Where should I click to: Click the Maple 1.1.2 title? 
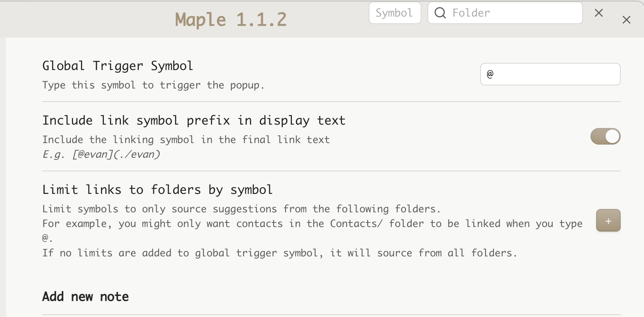click(231, 20)
